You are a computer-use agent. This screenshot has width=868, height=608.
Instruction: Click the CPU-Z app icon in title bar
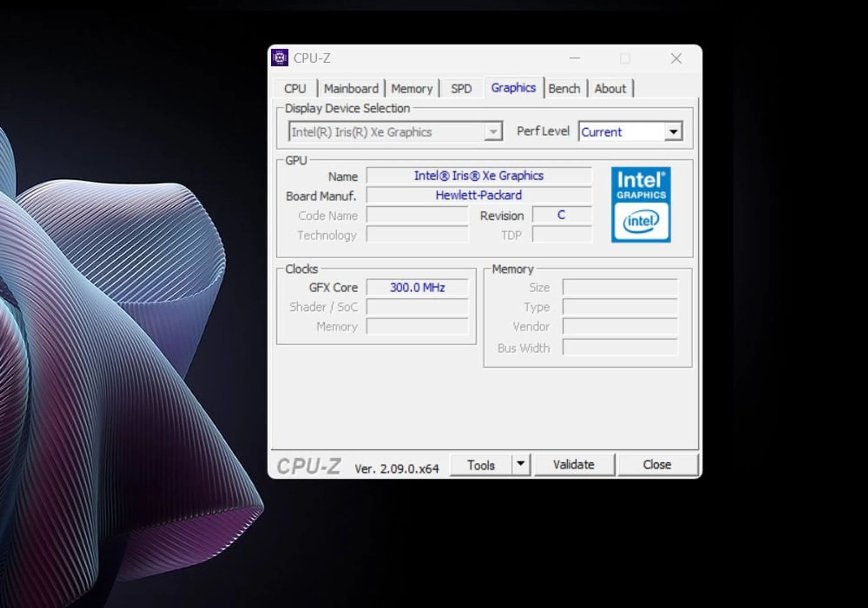click(x=279, y=58)
